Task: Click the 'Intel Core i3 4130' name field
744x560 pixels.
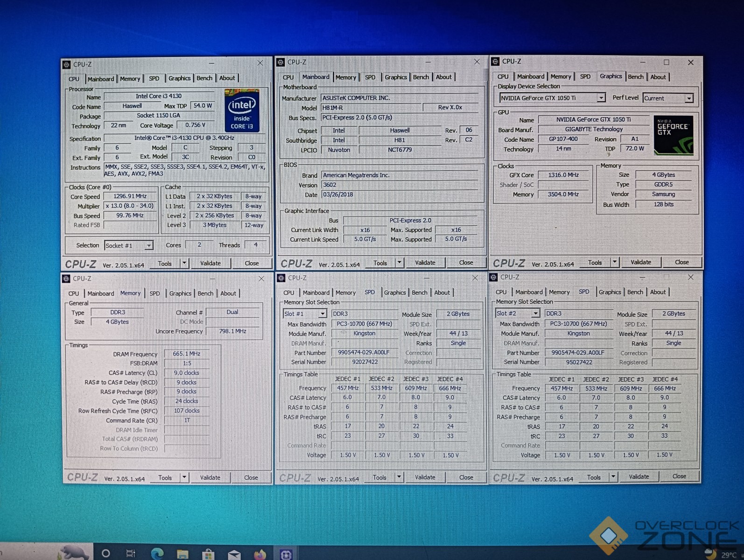Action: (x=159, y=96)
